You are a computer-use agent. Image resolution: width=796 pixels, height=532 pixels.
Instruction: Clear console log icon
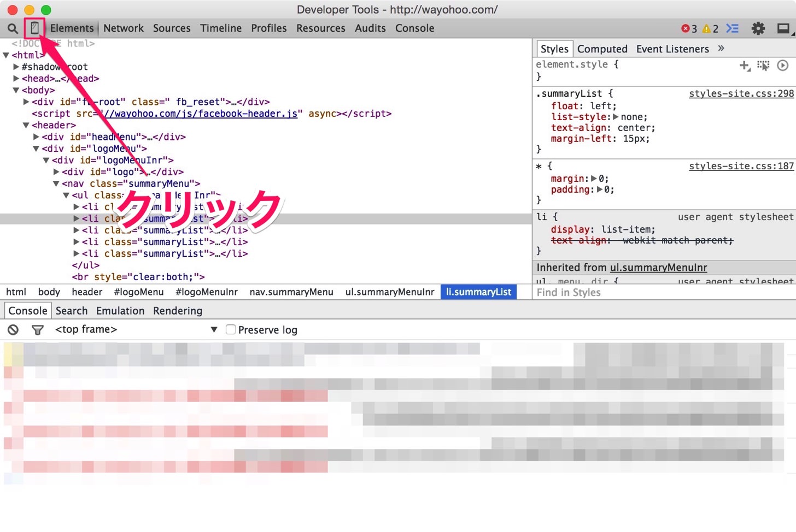point(13,329)
